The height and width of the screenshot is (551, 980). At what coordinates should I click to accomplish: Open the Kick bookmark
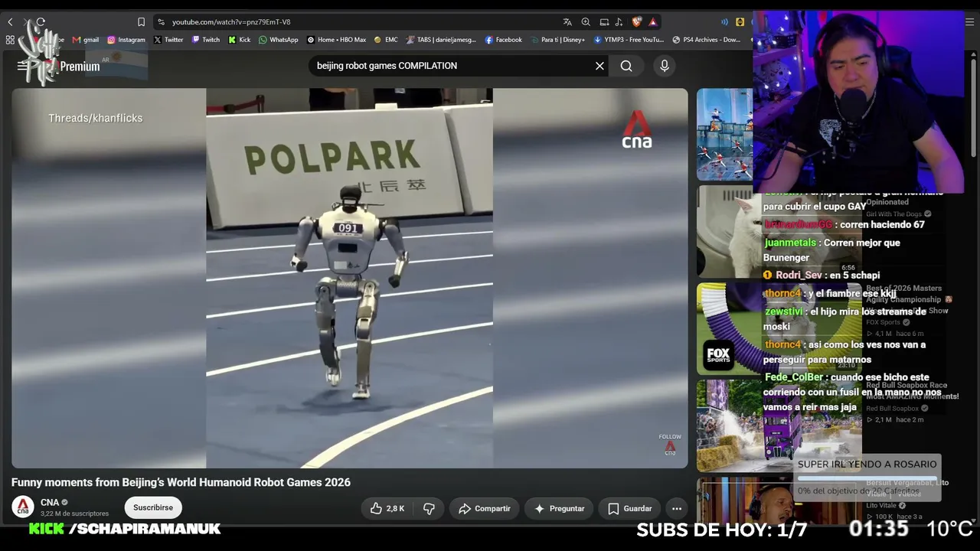tap(240, 40)
